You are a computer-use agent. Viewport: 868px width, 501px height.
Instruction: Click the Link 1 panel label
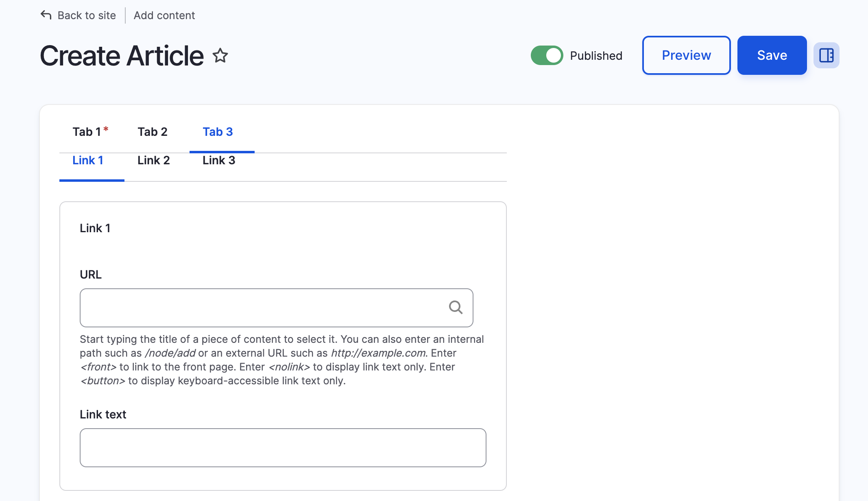point(95,228)
